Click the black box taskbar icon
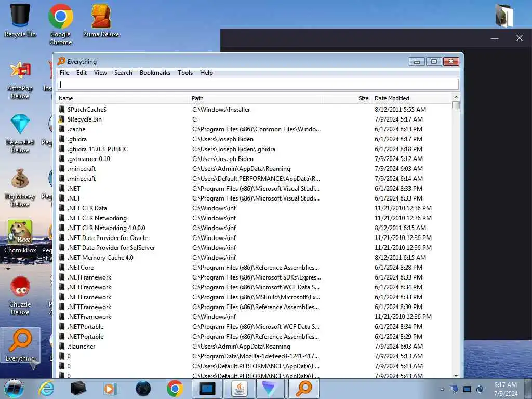The height and width of the screenshot is (399, 532). click(x=78, y=389)
